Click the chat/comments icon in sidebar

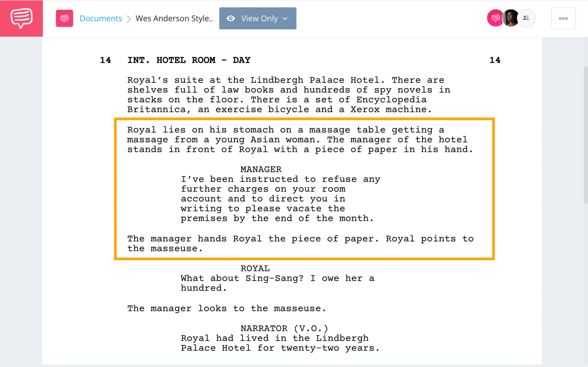click(21, 18)
